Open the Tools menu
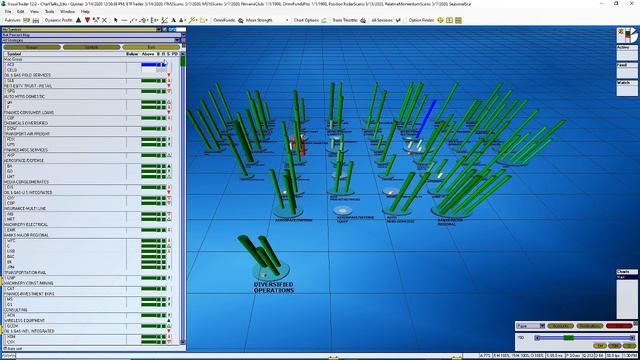Image resolution: width=640 pixels, height=360 pixels. tap(49, 12)
